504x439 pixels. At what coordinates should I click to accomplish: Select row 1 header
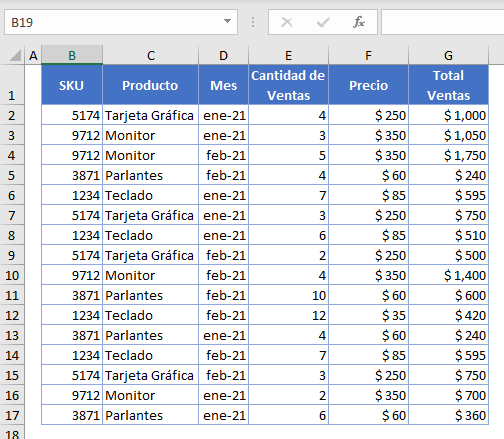pyautogui.click(x=12, y=85)
